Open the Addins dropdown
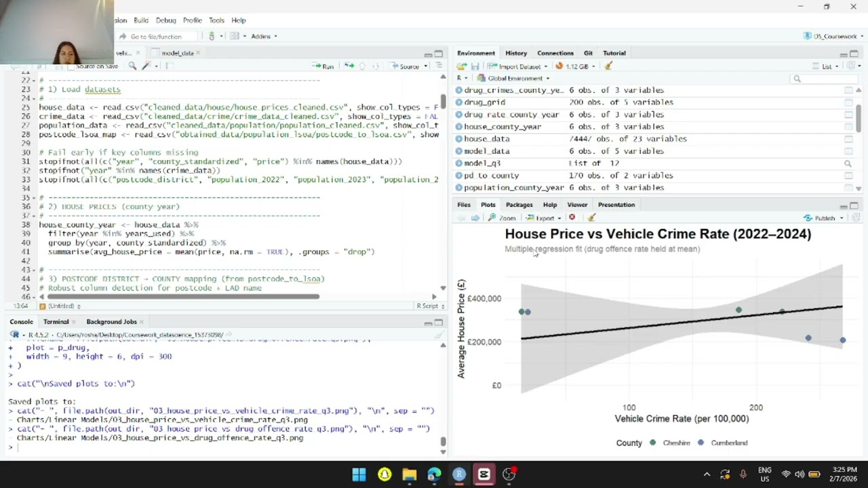The width and height of the screenshot is (868, 488). pos(264,36)
